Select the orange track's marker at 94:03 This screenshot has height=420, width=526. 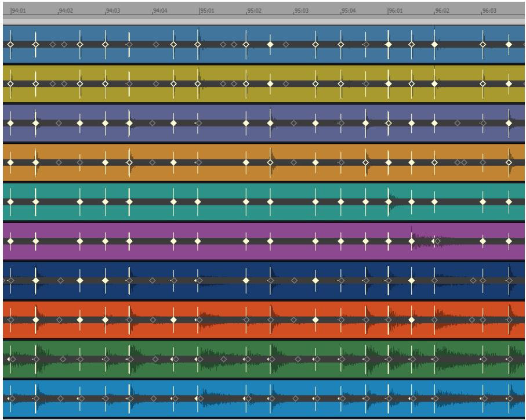(x=106, y=162)
